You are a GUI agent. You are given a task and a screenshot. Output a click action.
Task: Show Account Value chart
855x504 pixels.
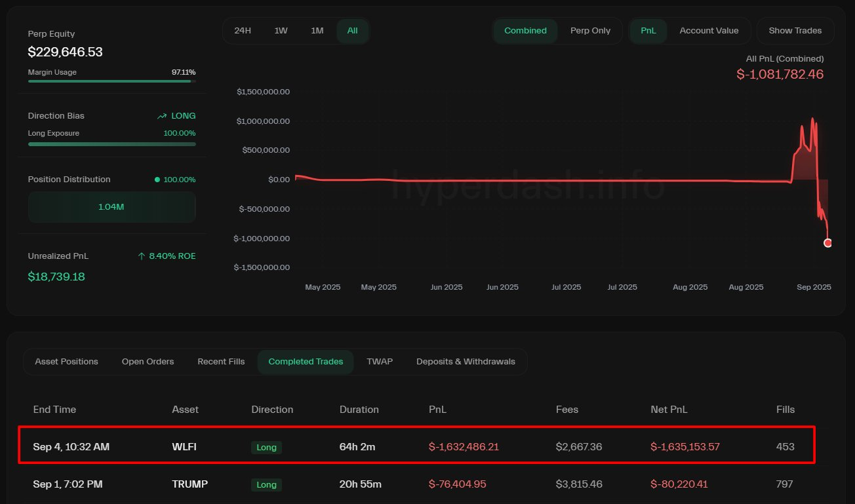coord(709,31)
